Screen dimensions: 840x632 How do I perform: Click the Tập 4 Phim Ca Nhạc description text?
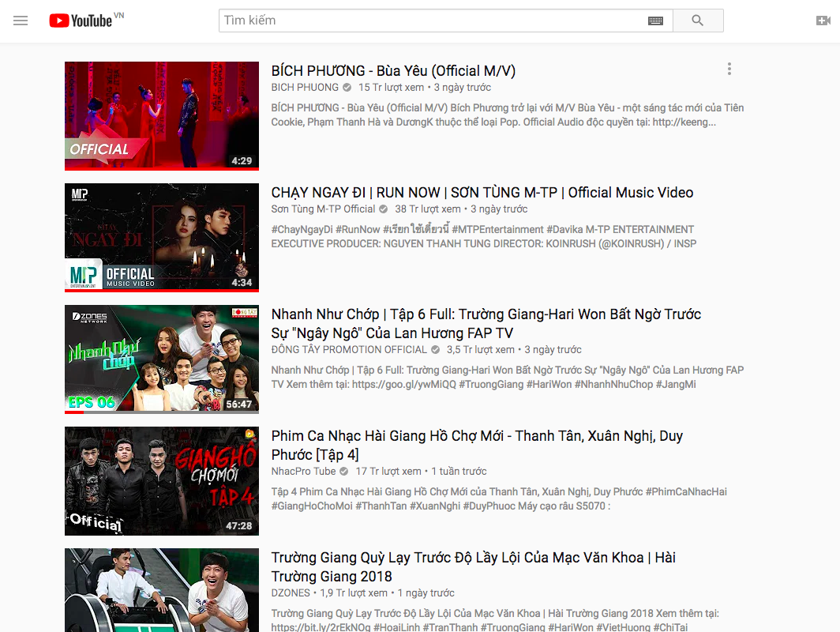499,498
